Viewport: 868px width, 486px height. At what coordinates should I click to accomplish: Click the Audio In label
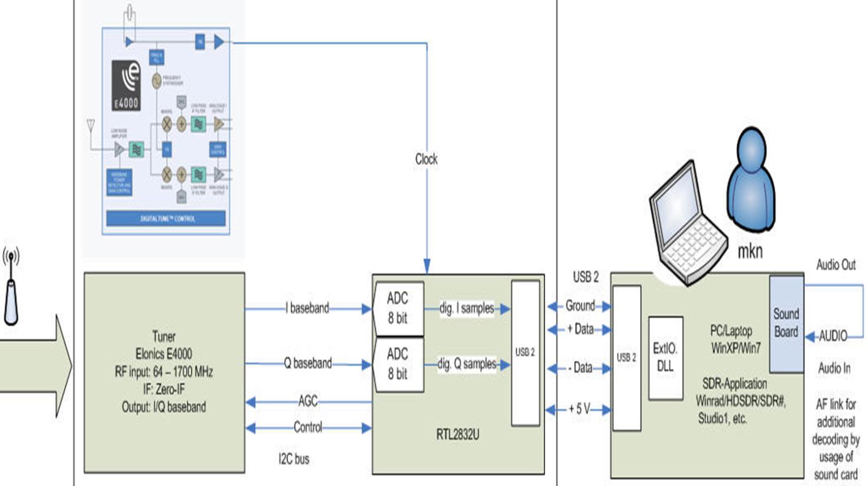tap(834, 369)
